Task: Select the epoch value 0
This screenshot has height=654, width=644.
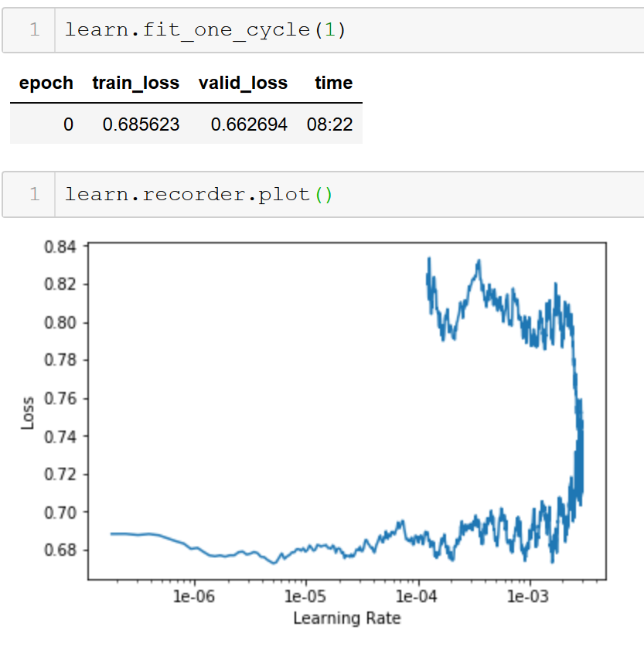Action: click(x=68, y=124)
